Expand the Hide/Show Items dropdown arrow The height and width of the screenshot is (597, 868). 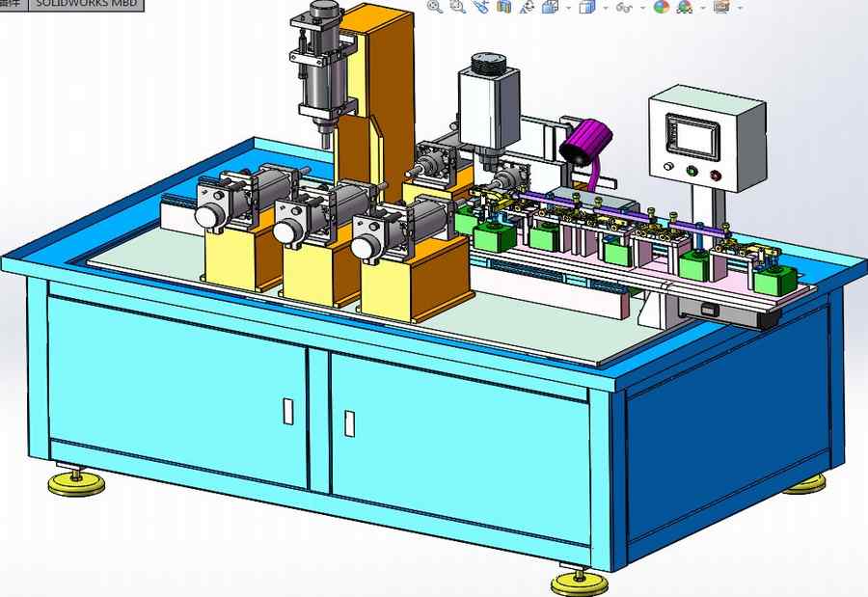[x=642, y=8]
